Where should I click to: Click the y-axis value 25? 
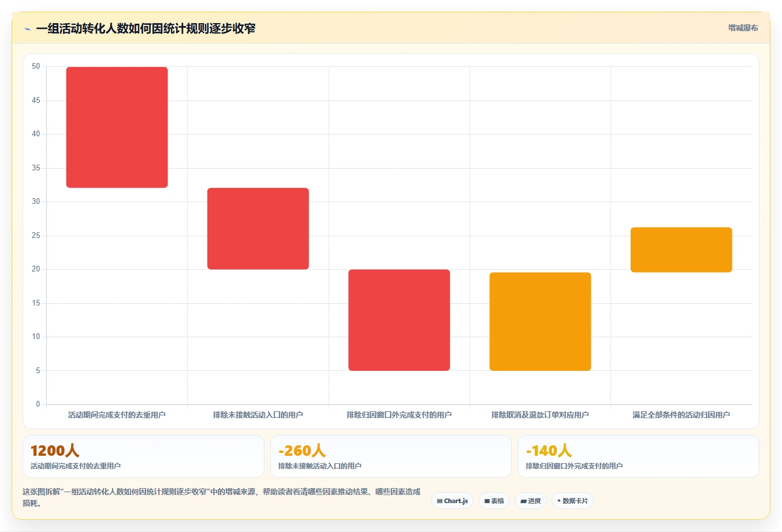click(36, 236)
